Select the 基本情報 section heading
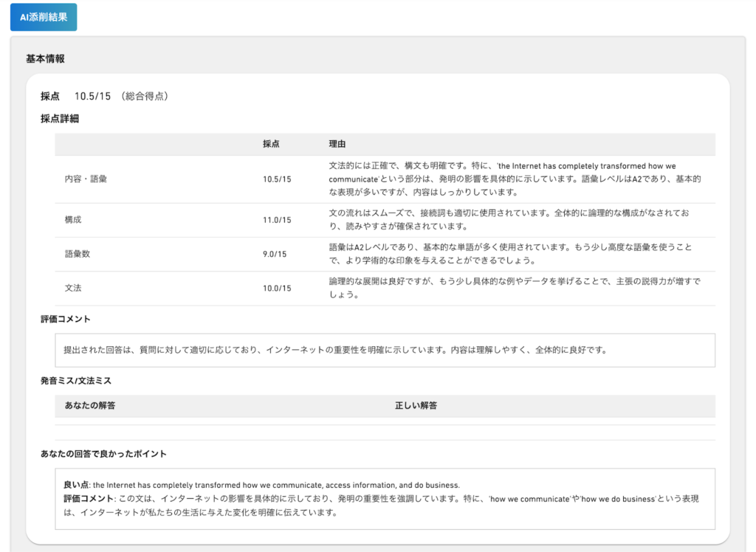756x552 pixels. tap(45, 58)
